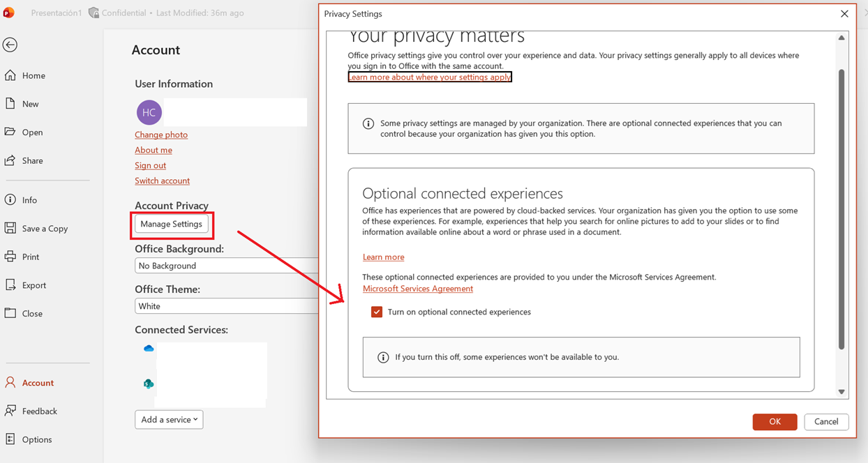Click the back arrow icon
Image resolution: width=868 pixels, height=463 pixels.
(x=10, y=45)
